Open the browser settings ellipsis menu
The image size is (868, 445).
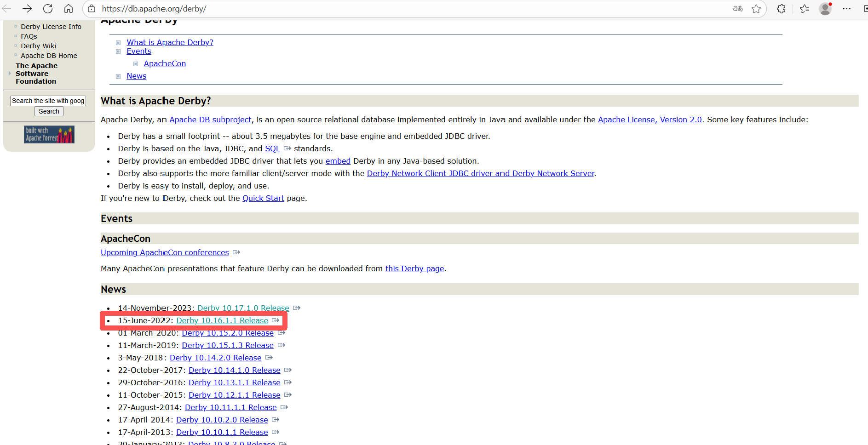click(846, 9)
